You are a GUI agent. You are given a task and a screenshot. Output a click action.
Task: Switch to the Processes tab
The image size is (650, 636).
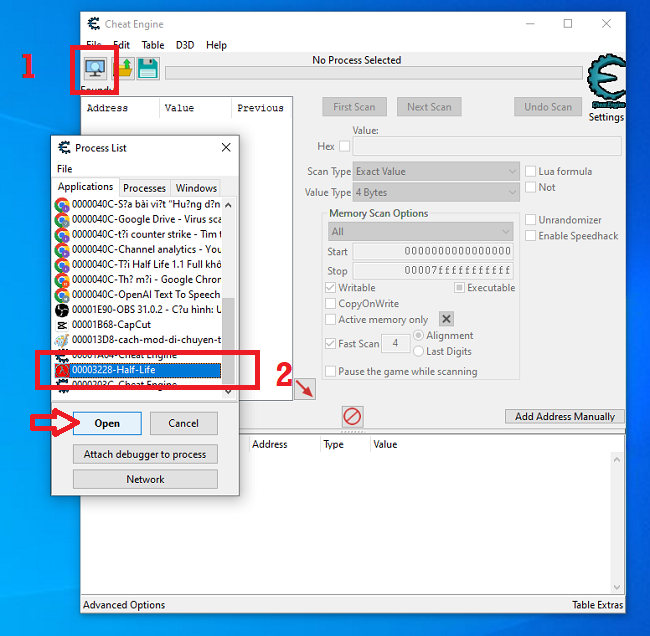pos(144,188)
